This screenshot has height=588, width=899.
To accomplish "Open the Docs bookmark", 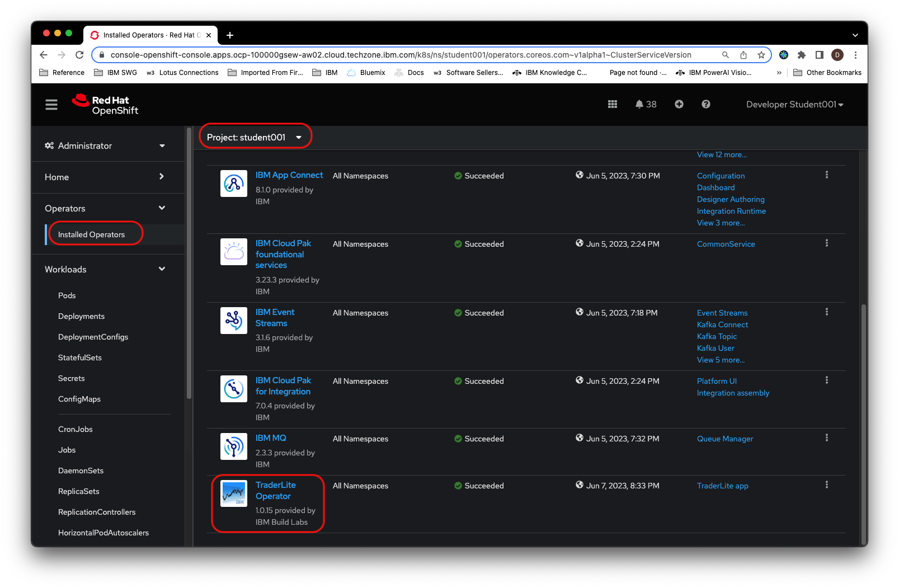I will (x=410, y=73).
